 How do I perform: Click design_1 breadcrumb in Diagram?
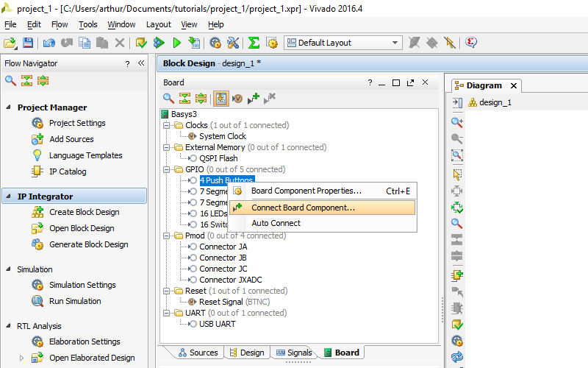495,102
